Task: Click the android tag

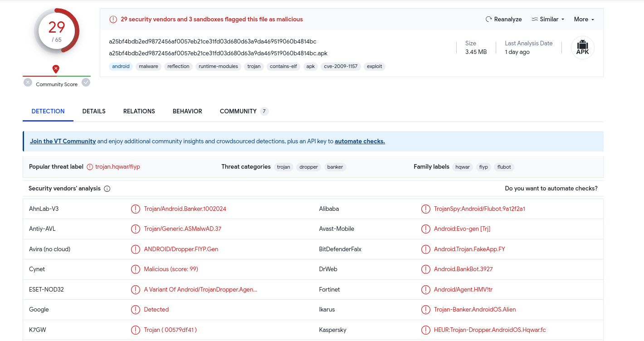Action: (121, 67)
